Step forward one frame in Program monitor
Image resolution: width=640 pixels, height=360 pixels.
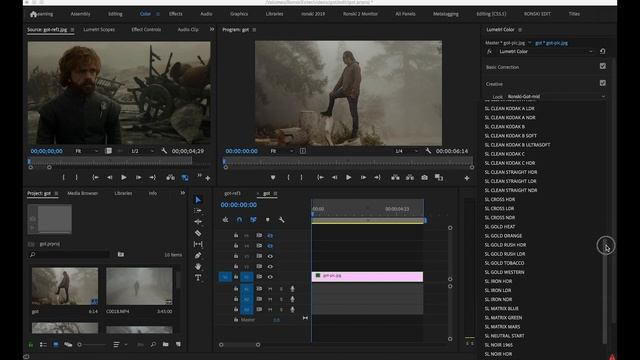click(363, 178)
